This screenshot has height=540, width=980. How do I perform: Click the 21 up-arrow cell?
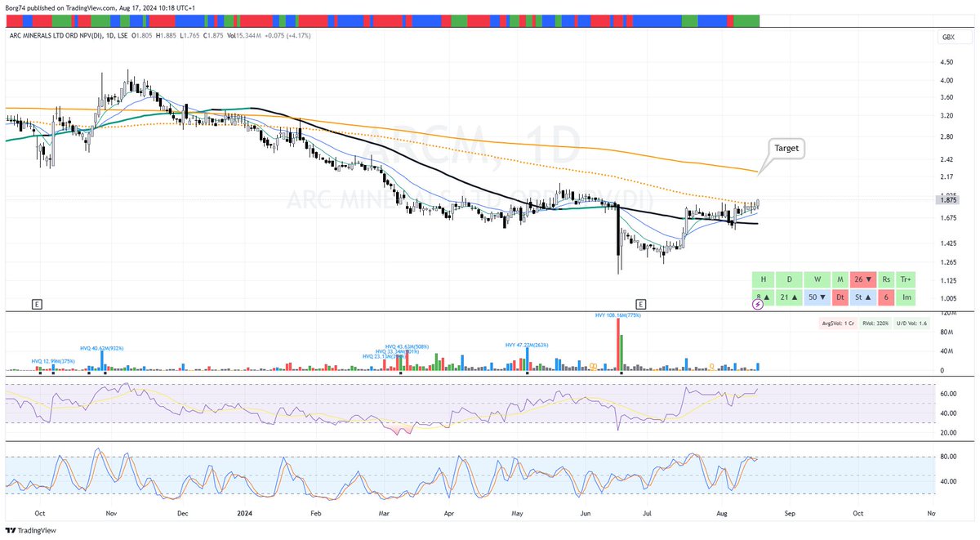click(x=788, y=296)
